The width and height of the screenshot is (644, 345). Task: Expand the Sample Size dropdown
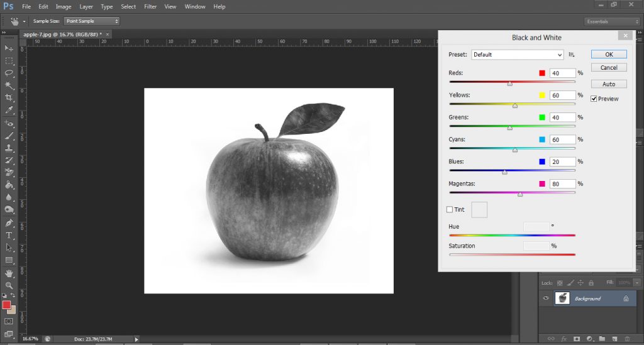91,21
